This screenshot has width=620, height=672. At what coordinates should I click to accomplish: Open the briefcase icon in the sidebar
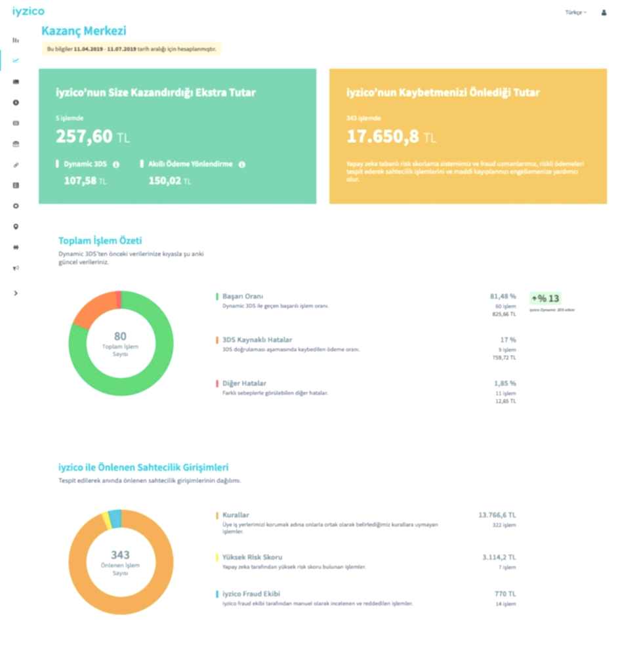click(16, 81)
